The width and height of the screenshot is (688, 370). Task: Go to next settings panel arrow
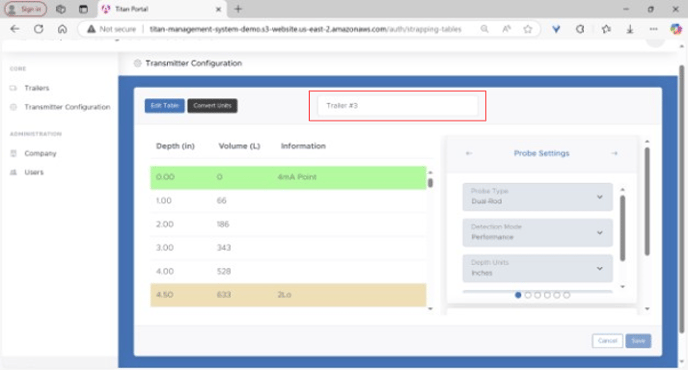pyautogui.click(x=614, y=153)
